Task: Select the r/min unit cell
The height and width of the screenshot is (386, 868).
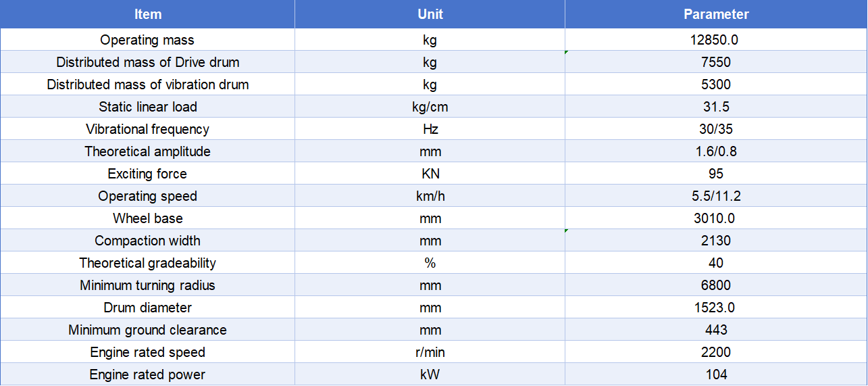Action: [x=430, y=352]
